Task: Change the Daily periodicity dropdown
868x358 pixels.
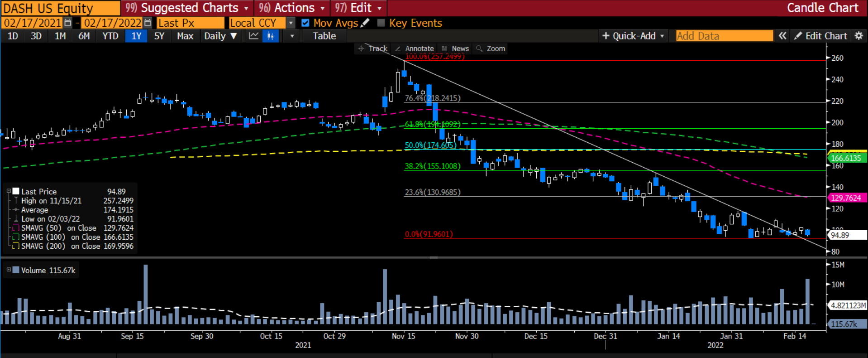Action: pyautogui.click(x=220, y=36)
